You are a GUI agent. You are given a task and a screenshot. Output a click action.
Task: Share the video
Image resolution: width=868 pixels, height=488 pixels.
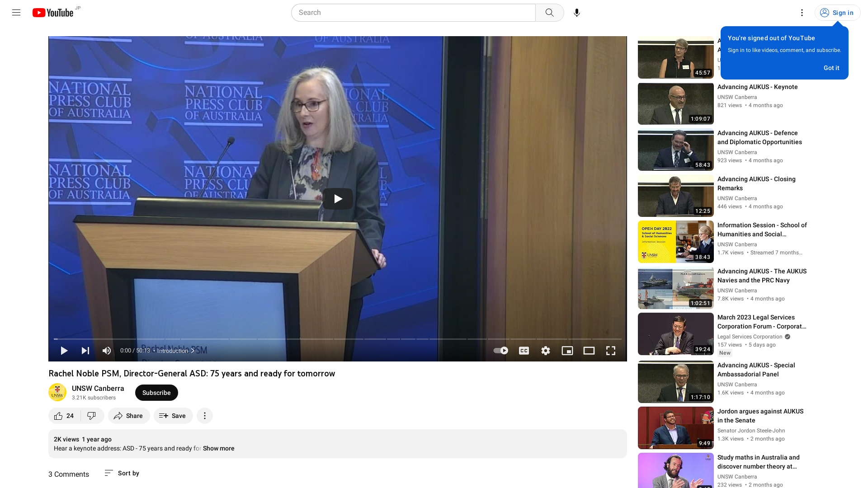(129, 416)
